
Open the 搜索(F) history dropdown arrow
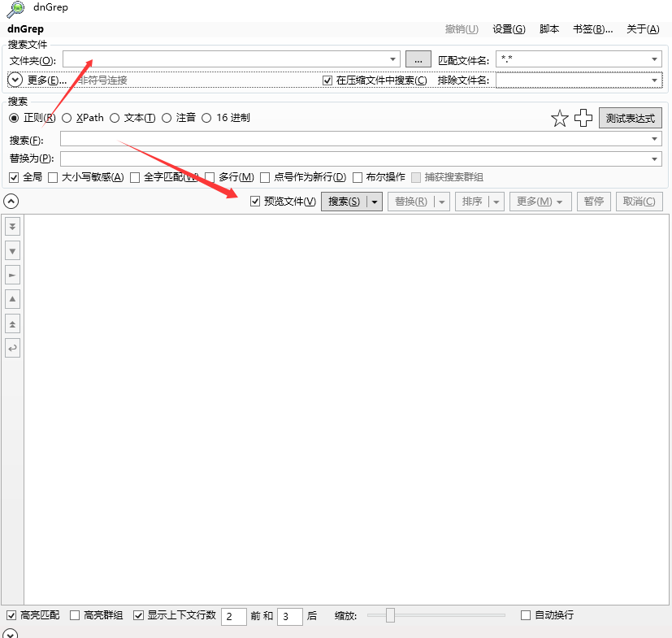pyautogui.click(x=654, y=139)
